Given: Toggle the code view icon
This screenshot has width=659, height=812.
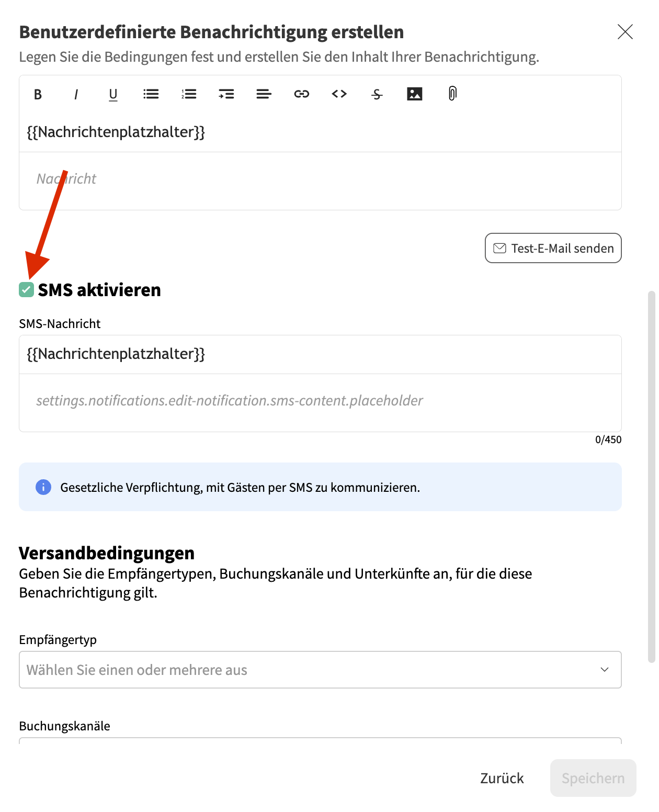Looking at the screenshot, I should [339, 94].
